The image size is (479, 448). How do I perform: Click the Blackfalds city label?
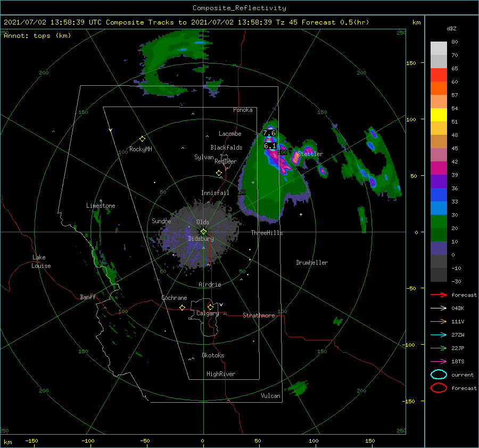tap(226, 148)
